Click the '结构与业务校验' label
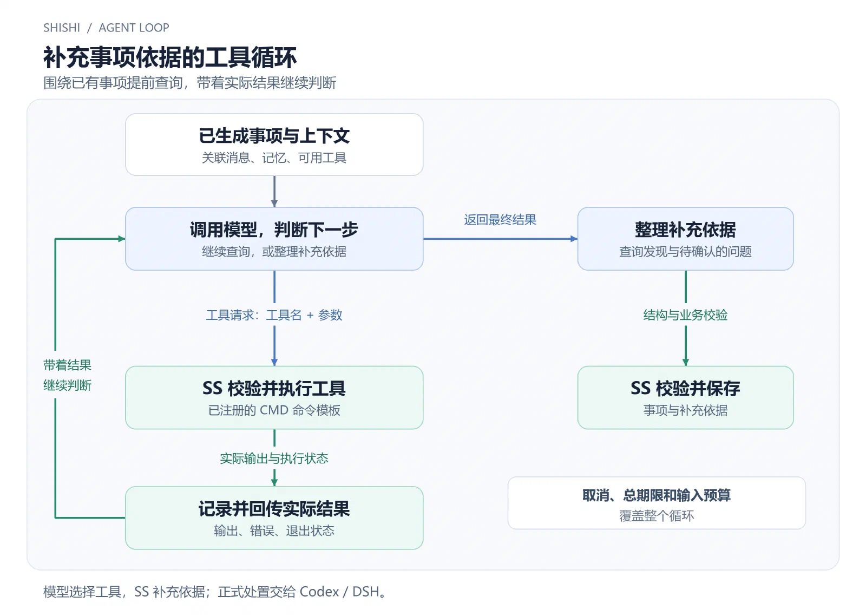 [x=686, y=315]
